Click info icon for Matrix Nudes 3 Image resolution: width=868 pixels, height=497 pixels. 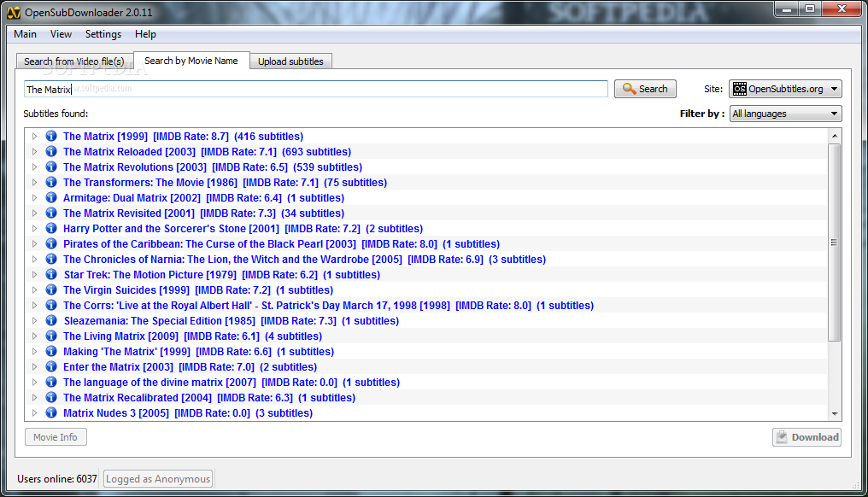coord(51,412)
